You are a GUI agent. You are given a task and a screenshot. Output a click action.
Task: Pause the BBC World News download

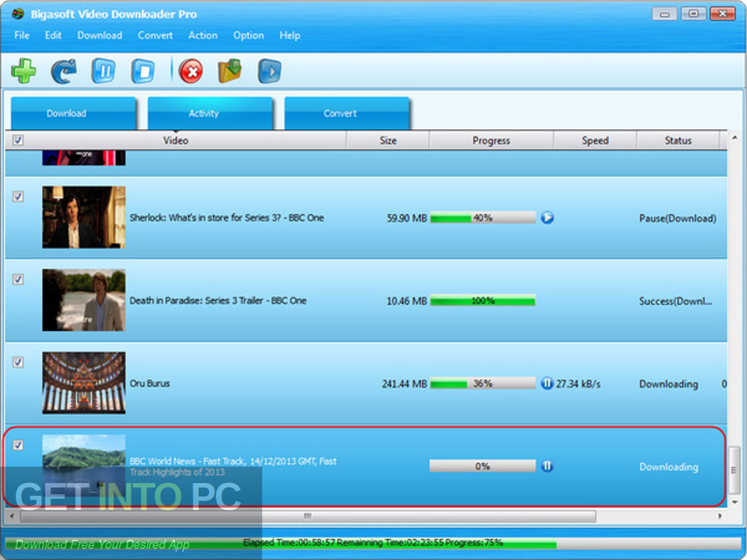548,466
